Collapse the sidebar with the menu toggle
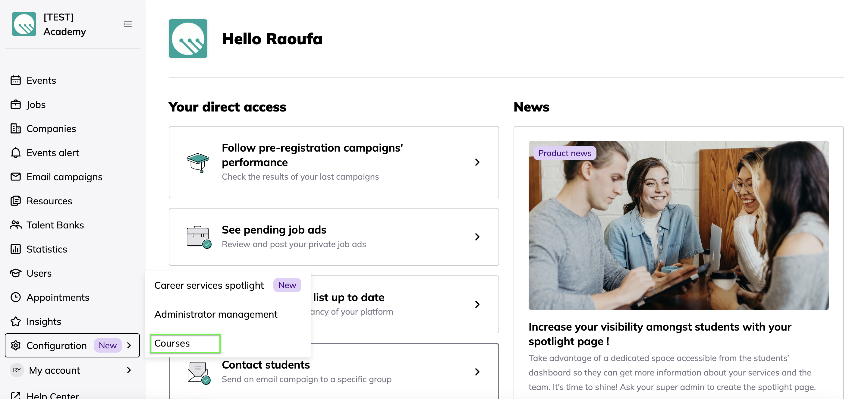868x399 pixels. (128, 24)
